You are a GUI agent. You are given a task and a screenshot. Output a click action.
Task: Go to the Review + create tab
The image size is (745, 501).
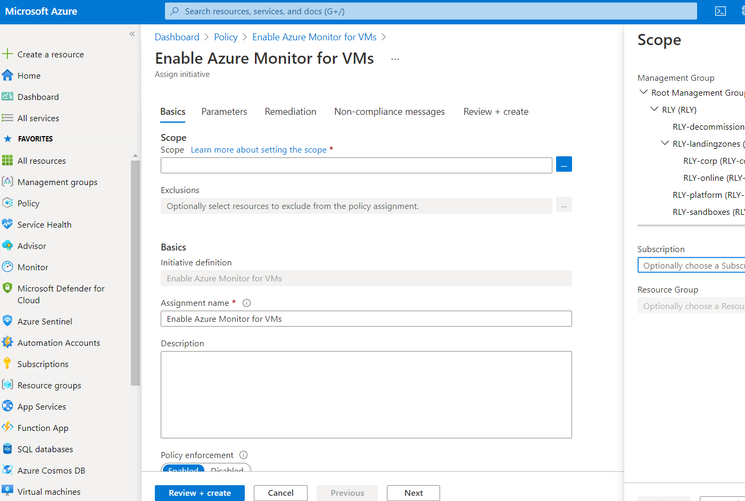pyautogui.click(x=496, y=112)
